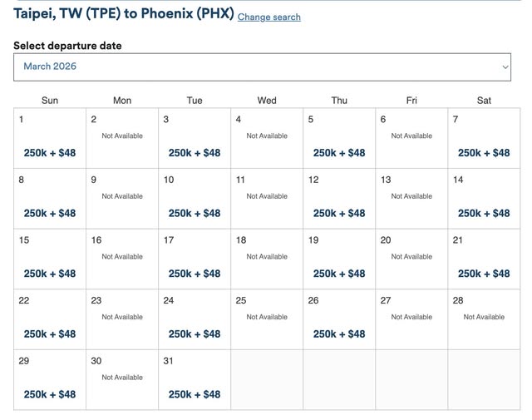
Task: Expand the departure date dropdown chevron
Action: pyautogui.click(x=505, y=67)
